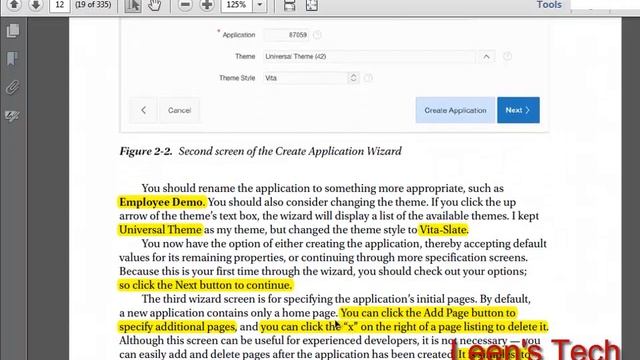Show help icon beside Theme Style field
This screenshot has height=360, width=640.
pos(368,78)
